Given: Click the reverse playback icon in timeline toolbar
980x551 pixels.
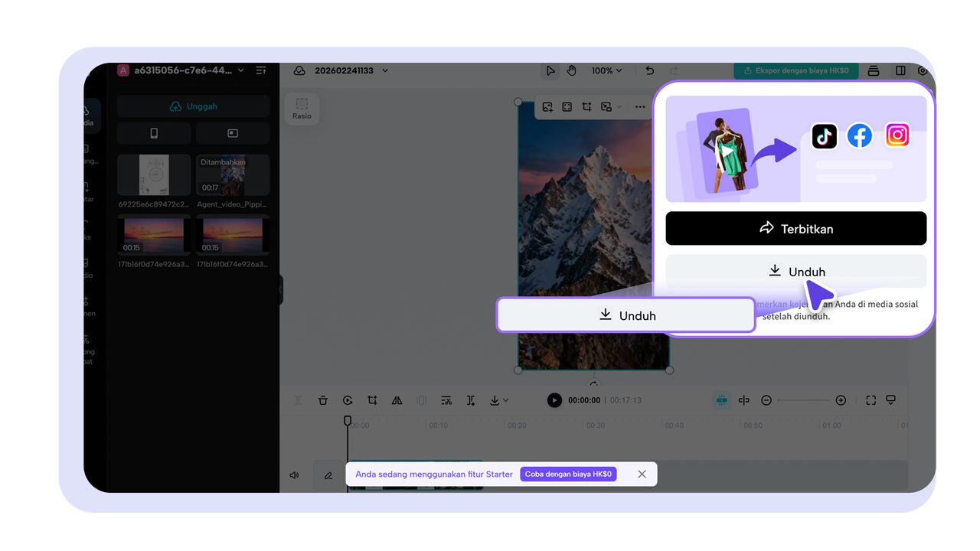Looking at the screenshot, I should [348, 400].
